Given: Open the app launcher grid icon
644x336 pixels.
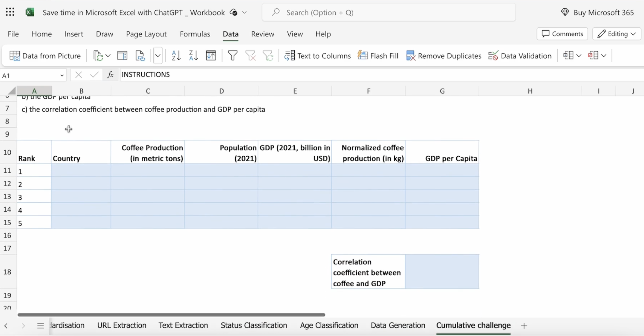Looking at the screenshot, I should (x=10, y=12).
